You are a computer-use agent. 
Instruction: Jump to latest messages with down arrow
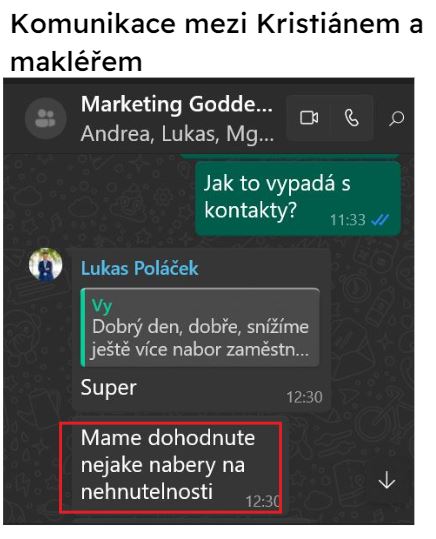[x=387, y=480]
